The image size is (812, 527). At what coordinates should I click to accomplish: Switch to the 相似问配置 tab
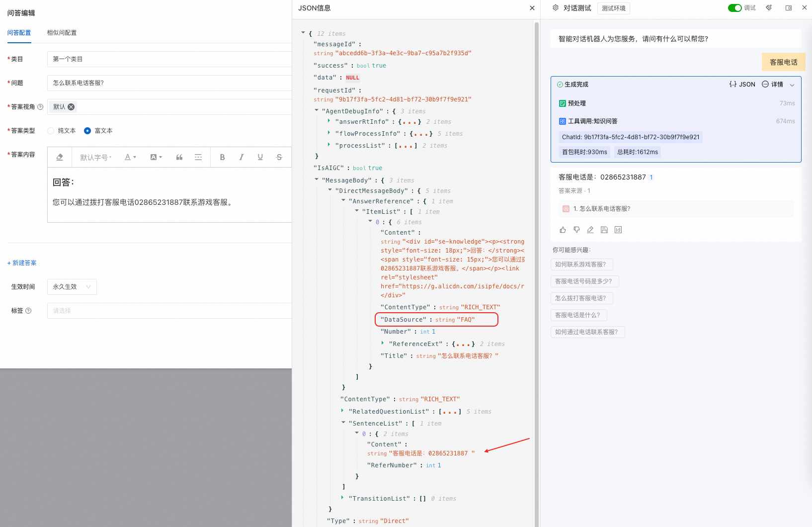(x=62, y=33)
